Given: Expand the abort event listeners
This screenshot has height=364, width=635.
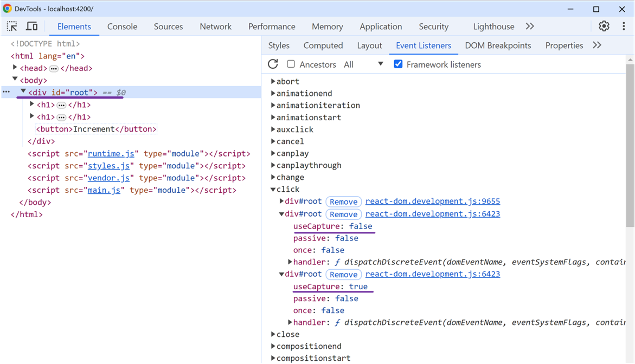Looking at the screenshot, I should point(273,81).
